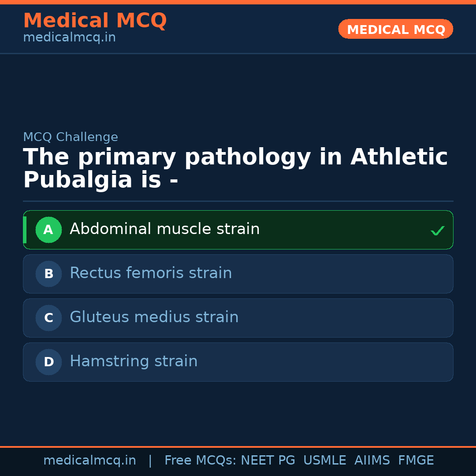The width and height of the screenshot is (476, 476).
Task: Click the 'MCQ Challenge' label
Action: coord(71,137)
